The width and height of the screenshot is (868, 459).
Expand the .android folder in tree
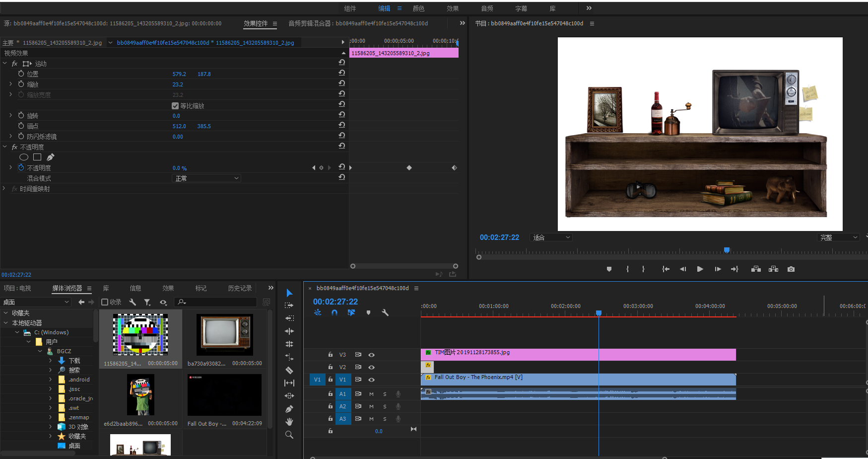click(x=51, y=380)
